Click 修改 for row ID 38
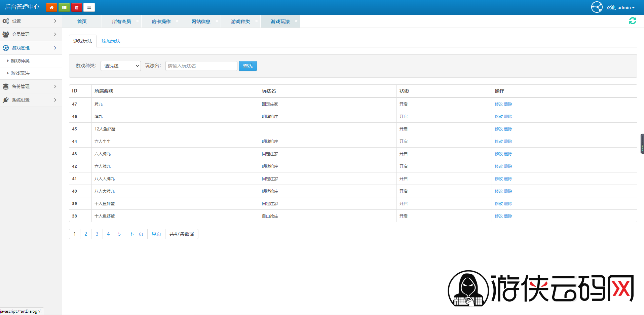 click(499, 216)
